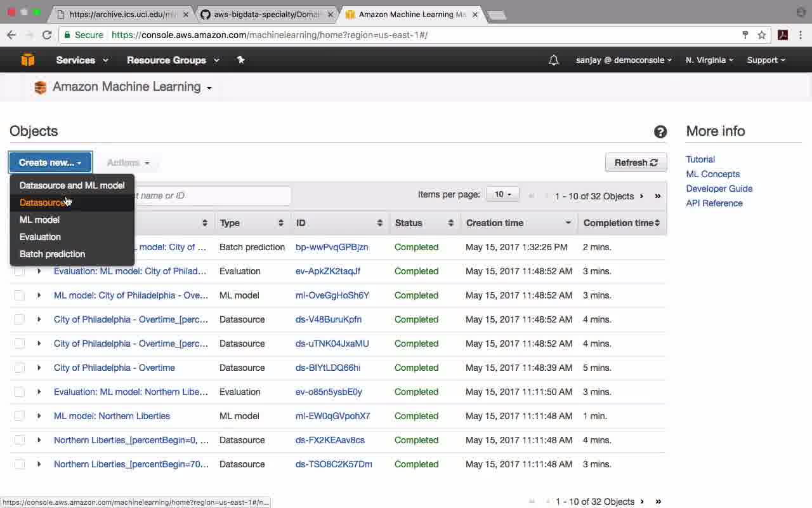Close the aws-bigdata-specialty browser tab
The height and width of the screenshot is (508, 812).
(331, 14)
